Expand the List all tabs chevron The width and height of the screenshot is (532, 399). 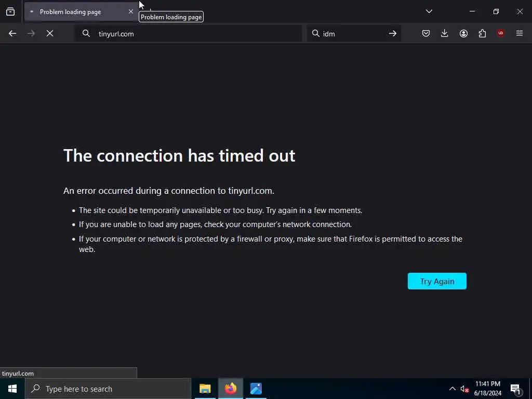click(429, 11)
